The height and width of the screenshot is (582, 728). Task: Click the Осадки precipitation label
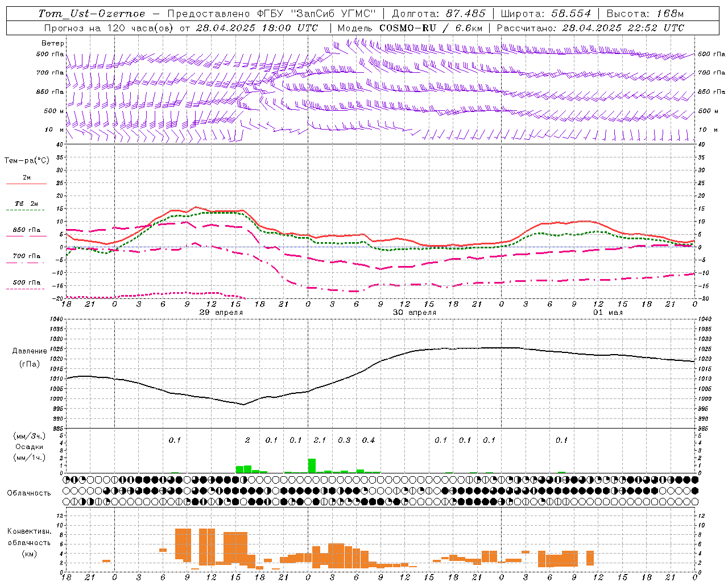point(29,447)
